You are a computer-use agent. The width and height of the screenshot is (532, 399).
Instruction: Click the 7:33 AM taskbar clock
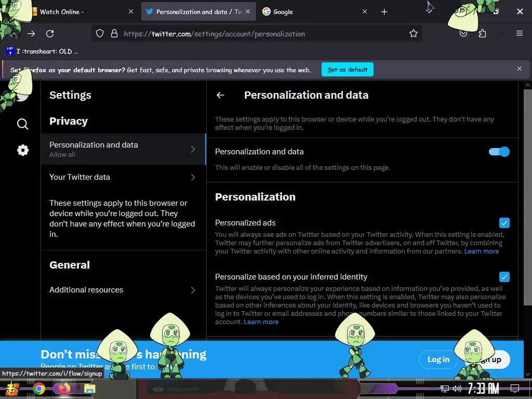(x=483, y=389)
